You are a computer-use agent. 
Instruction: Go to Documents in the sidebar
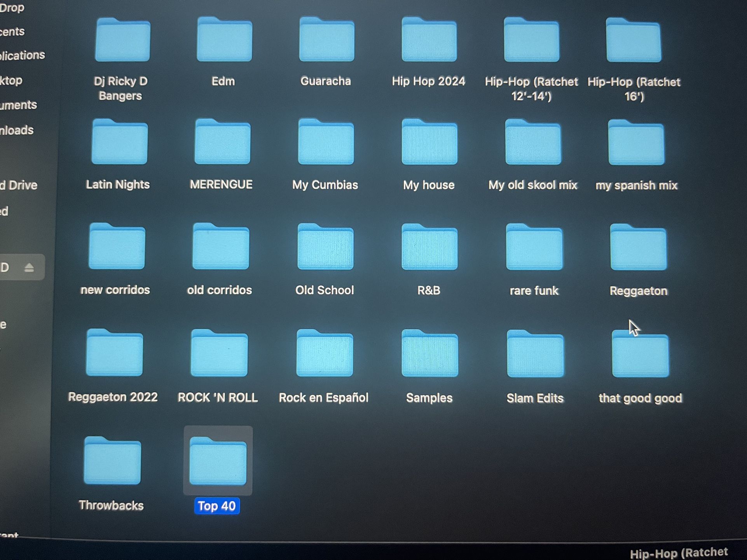pos(18,105)
